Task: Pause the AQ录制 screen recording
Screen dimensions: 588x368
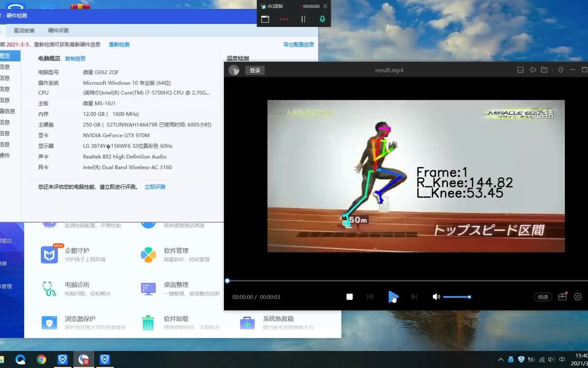Action: (303, 19)
